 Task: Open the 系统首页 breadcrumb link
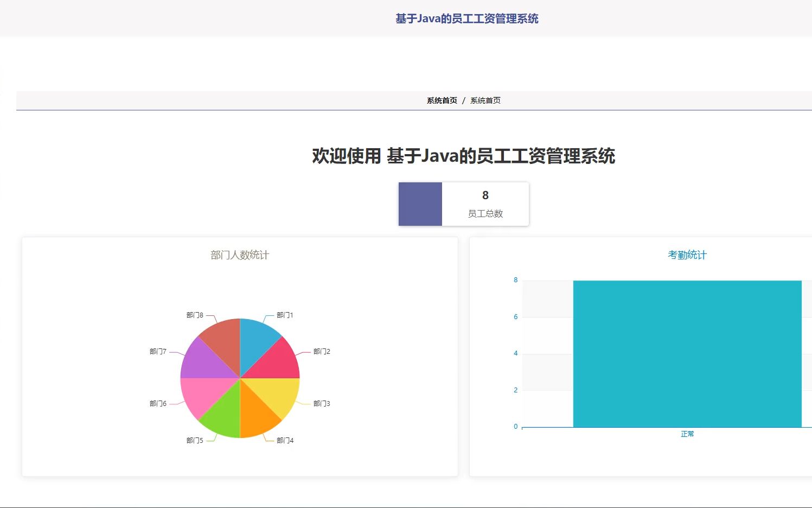pyautogui.click(x=441, y=100)
